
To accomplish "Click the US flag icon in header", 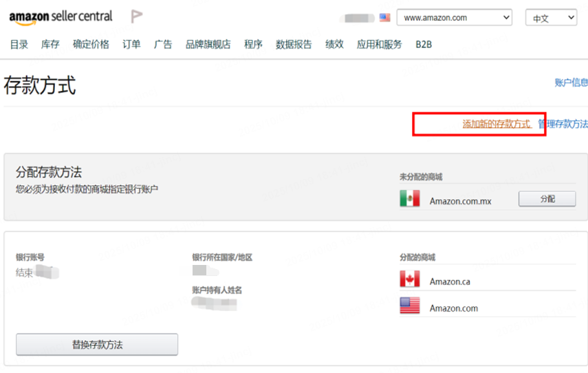I will (384, 17).
